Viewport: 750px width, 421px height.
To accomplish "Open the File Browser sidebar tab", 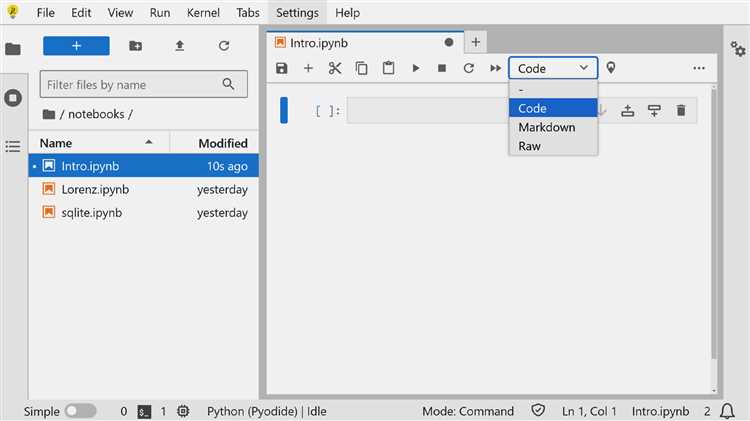I will [13, 49].
